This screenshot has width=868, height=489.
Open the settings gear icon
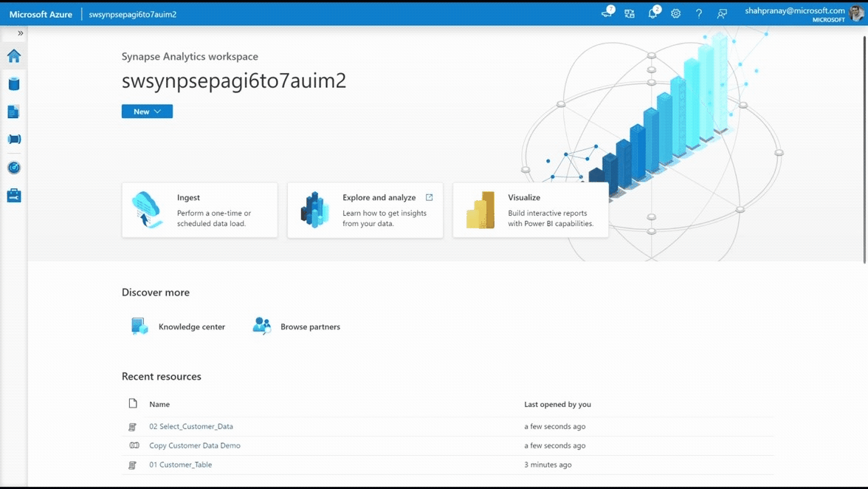click(676, 14)
